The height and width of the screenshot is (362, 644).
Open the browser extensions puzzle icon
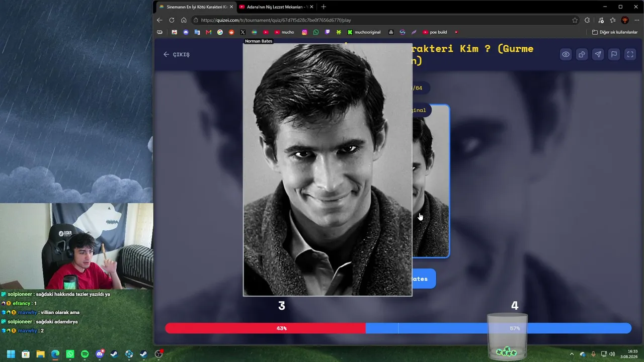click(587, 20)
